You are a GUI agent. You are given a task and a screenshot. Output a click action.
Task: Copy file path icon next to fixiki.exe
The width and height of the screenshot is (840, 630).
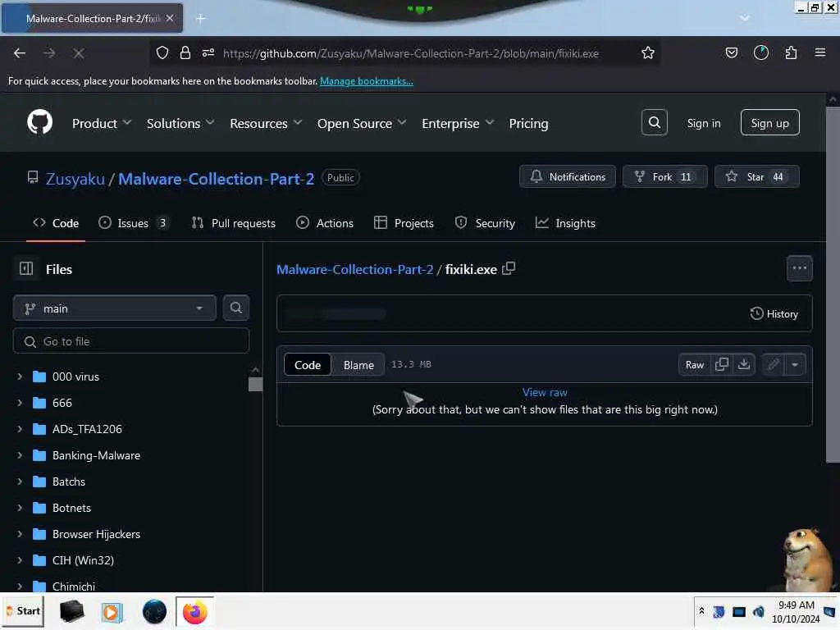click(509, 268)
